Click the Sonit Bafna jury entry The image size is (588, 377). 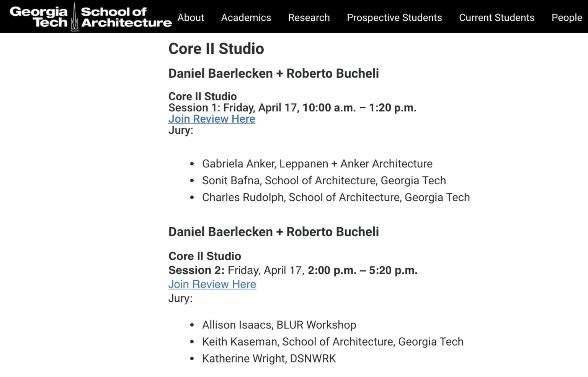tap(324, 180)
